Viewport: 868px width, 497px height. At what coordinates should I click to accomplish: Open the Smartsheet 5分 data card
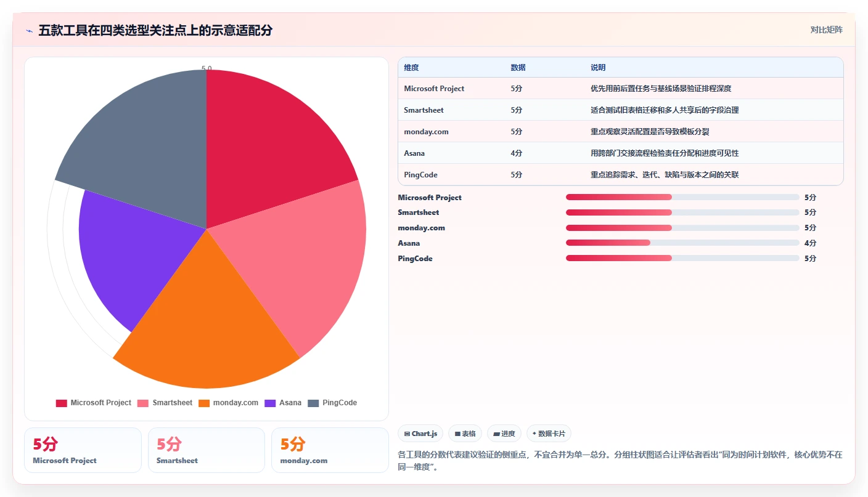click(x=207, y=450)
